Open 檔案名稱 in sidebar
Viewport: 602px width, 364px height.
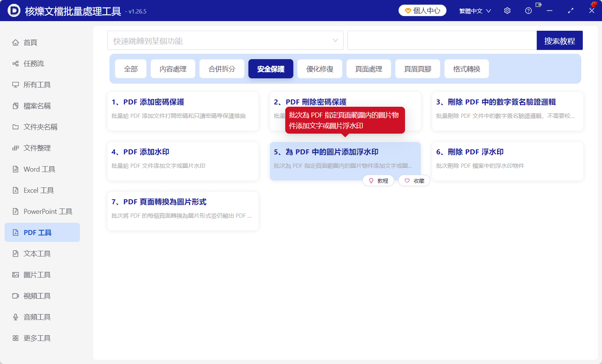click(x=42, y=106)
